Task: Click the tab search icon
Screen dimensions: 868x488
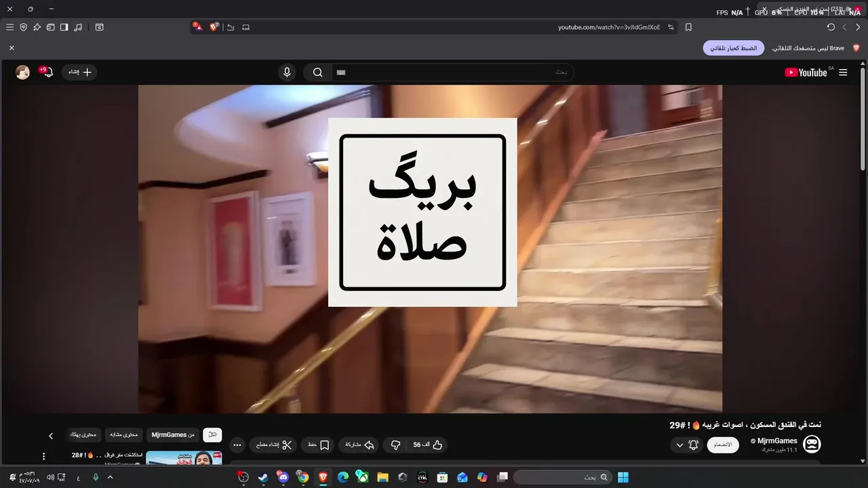Action: point(99,27)
